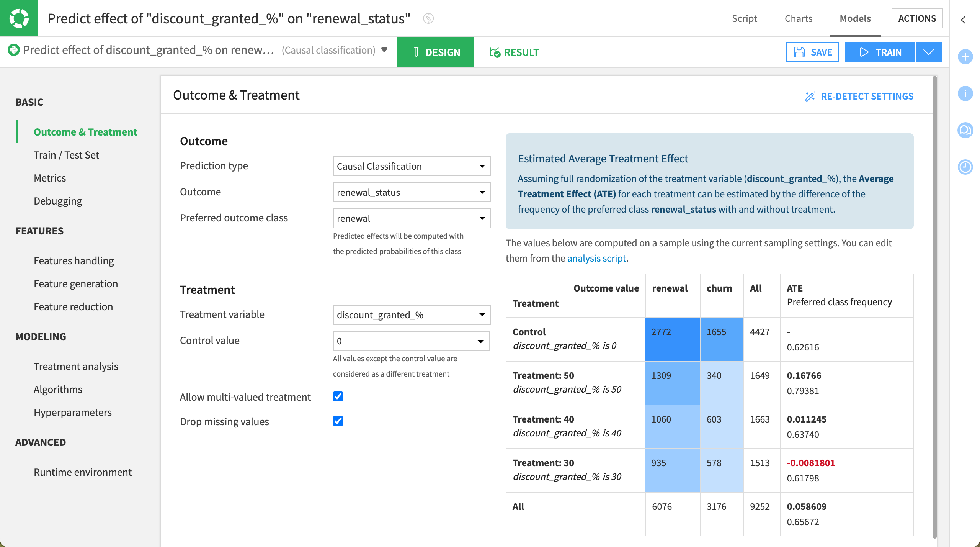Click the plus add icon

click(x=965, y=57)
